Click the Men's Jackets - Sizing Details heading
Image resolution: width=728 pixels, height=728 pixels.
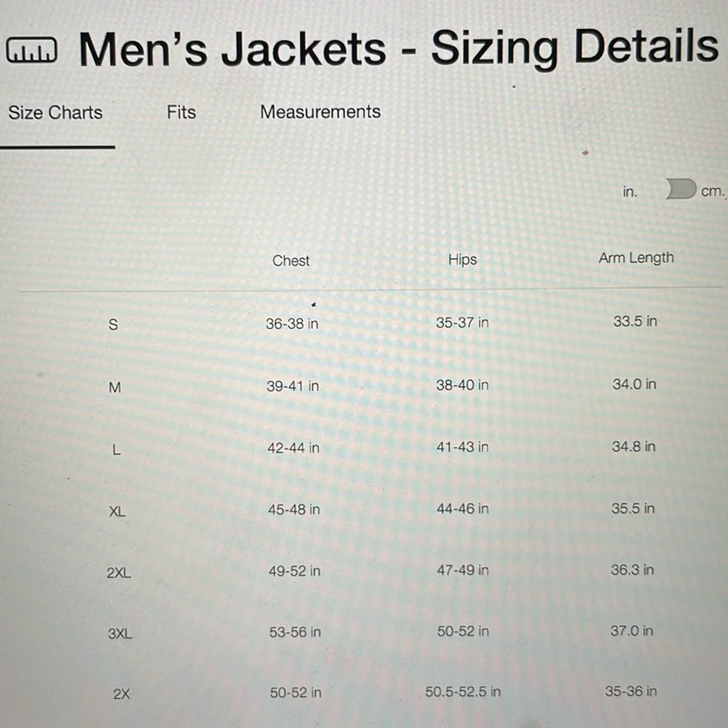coord(399,48)
